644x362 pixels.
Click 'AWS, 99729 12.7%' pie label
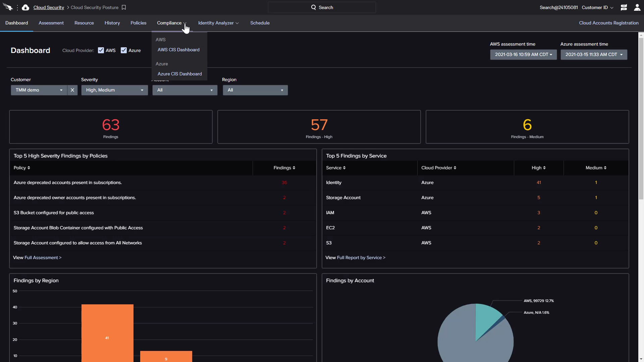point(539,301)
